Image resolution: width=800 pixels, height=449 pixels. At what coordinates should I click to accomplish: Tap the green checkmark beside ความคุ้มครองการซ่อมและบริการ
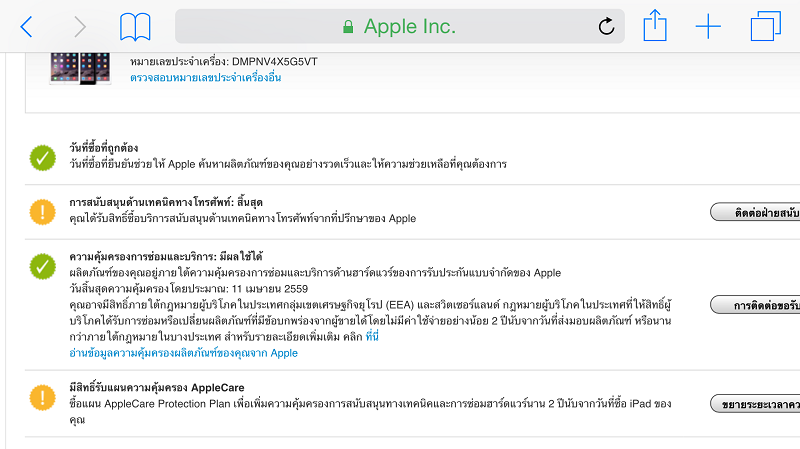(43, 266)
